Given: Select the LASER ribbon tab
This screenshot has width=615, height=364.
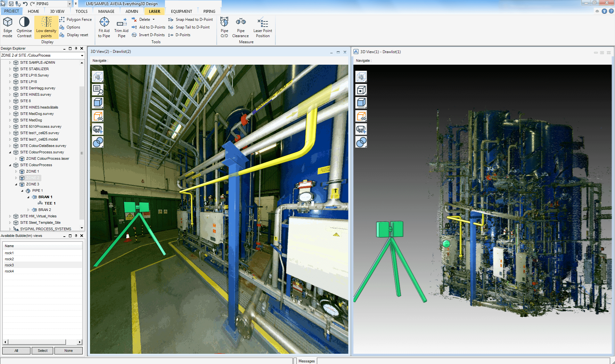Looking at the screenshot, I should tap(155, 11).
